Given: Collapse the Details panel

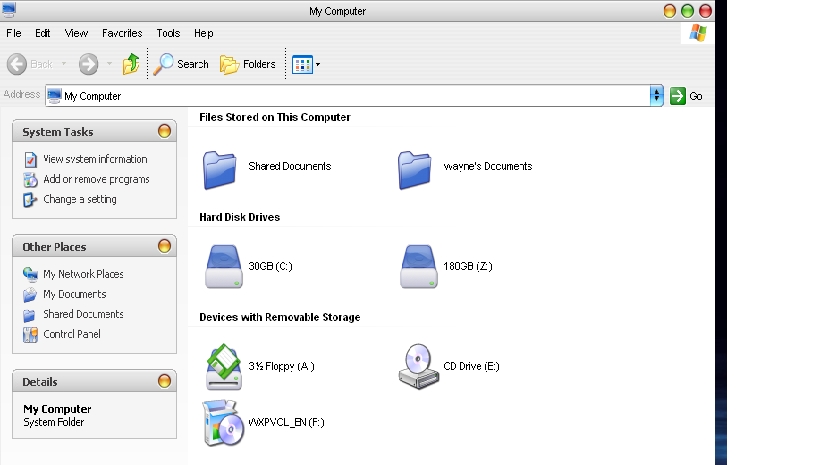Looking at the screenshot, I should pos(164,382).
